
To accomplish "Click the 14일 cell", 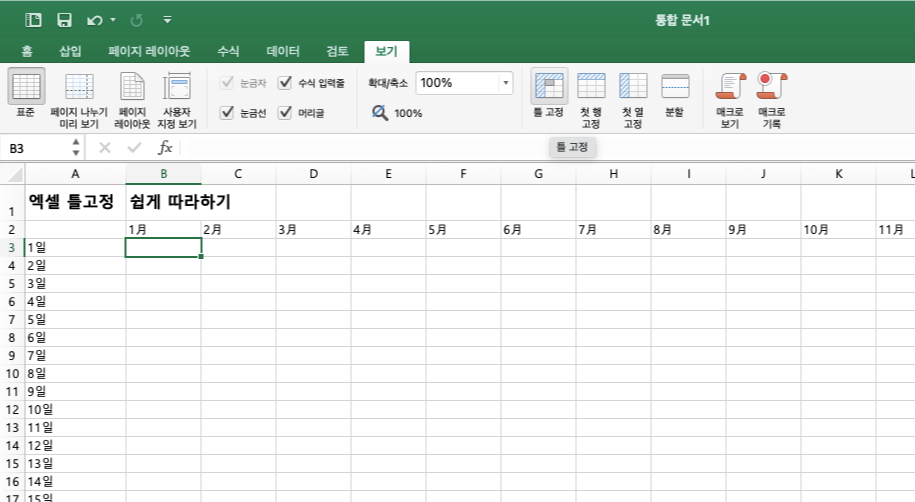I will (75, 482).
